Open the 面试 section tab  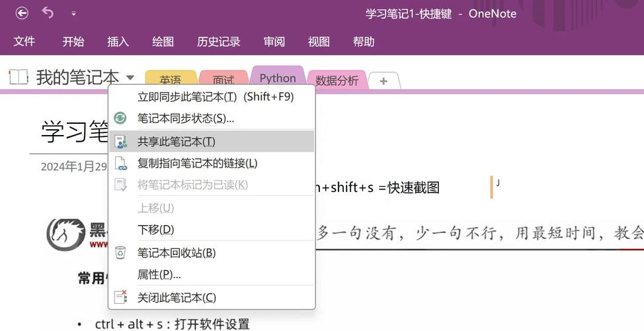[x=224, y=79]
